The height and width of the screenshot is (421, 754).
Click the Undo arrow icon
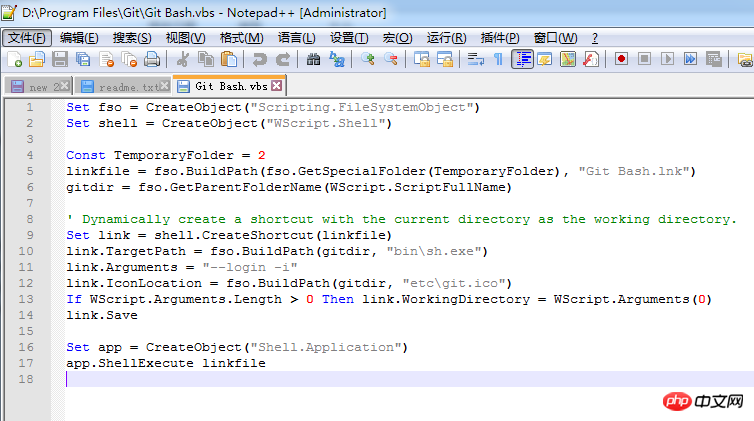coord(260,60)
